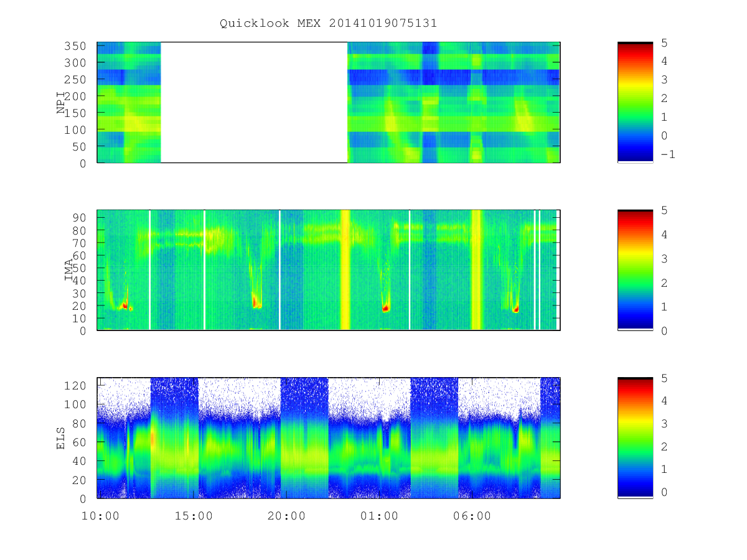Click the 06:00 time tick label
Screen dimensions: 747x560
coord(473,516)
